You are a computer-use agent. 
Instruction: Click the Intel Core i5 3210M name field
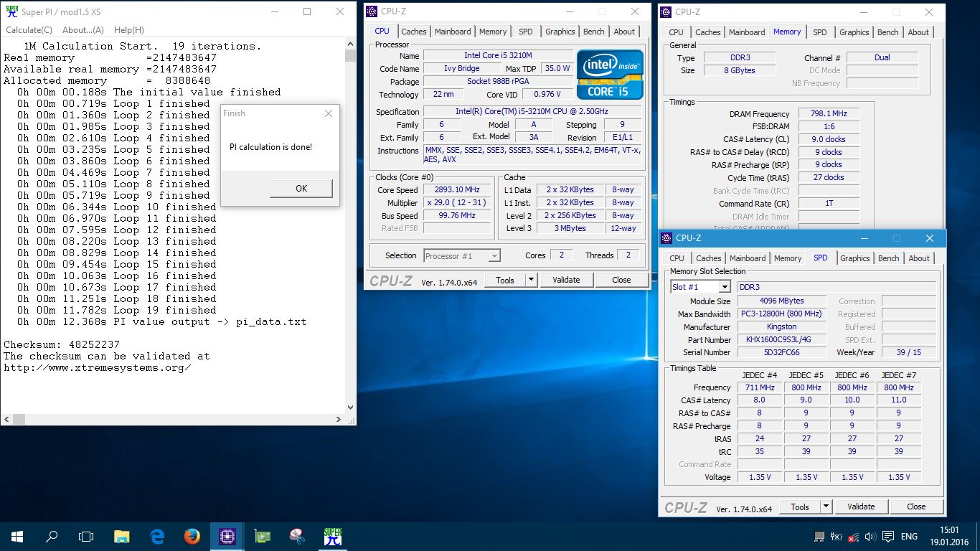coord(498,55)
